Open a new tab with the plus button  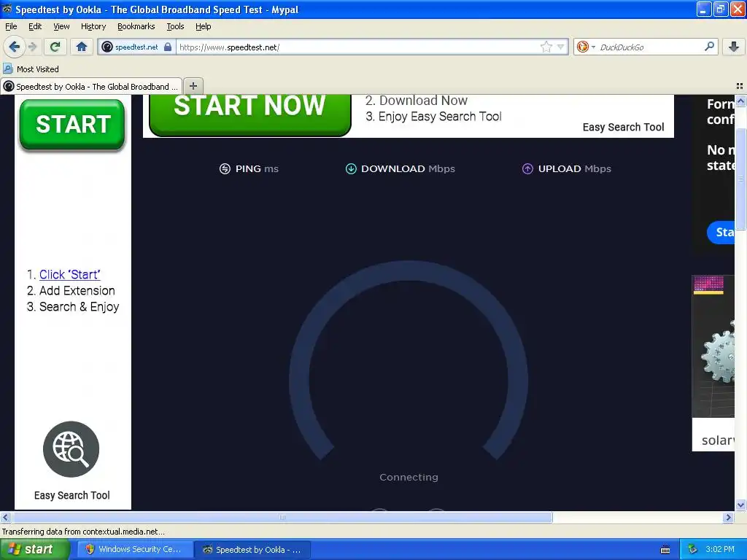coord(193,86)
